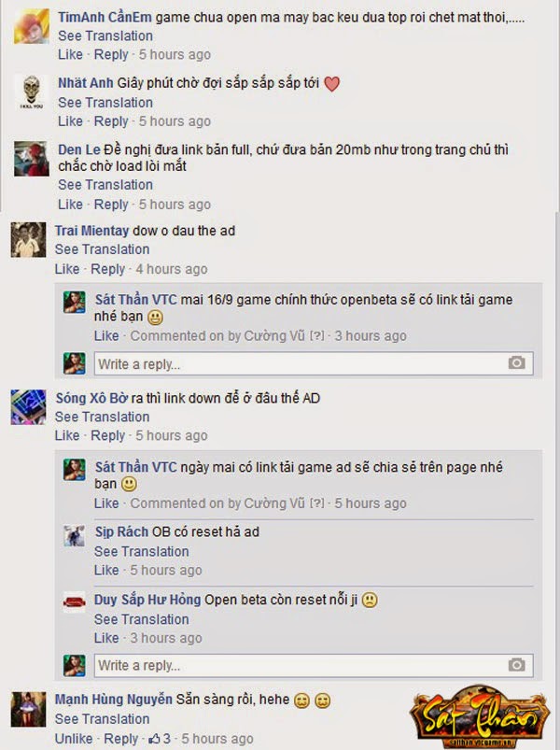Click Trai Mientay's profile photo
The image size is (560, 750).
tap(28, 240)
